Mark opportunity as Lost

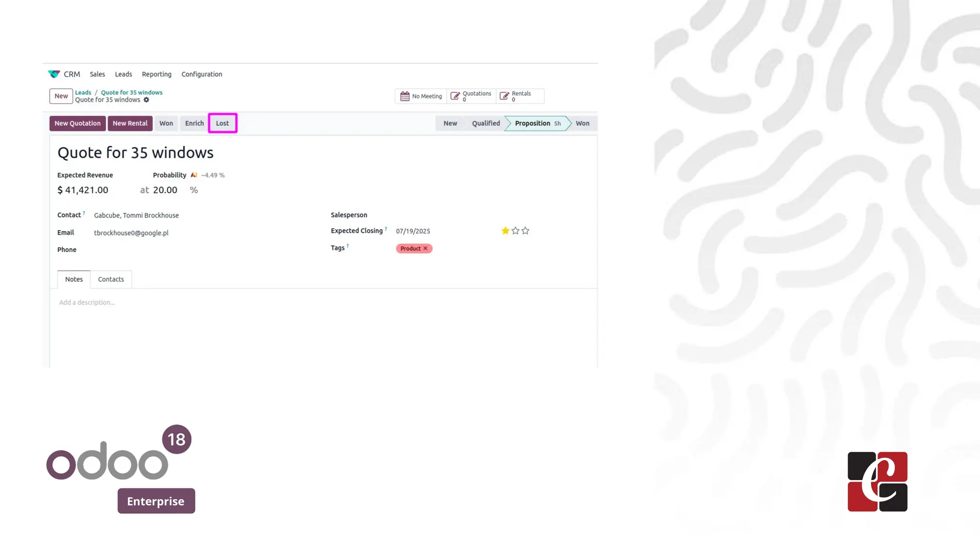click(222, 123)
